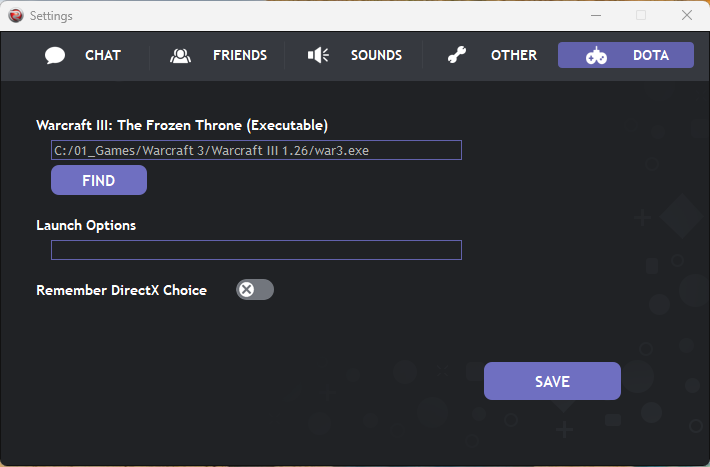Open the CHAT settings tab

coord(103,55)
